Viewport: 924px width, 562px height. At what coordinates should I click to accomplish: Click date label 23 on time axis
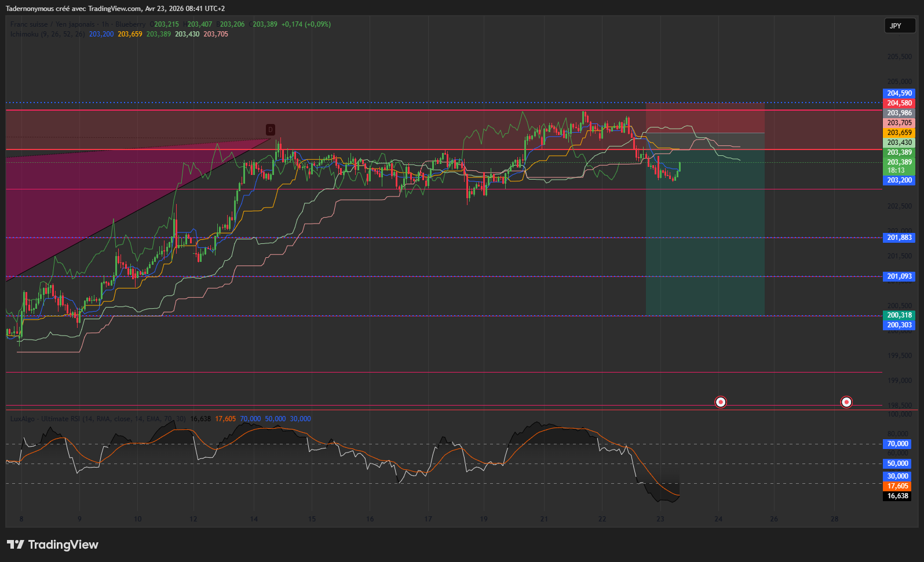[660, 519]
